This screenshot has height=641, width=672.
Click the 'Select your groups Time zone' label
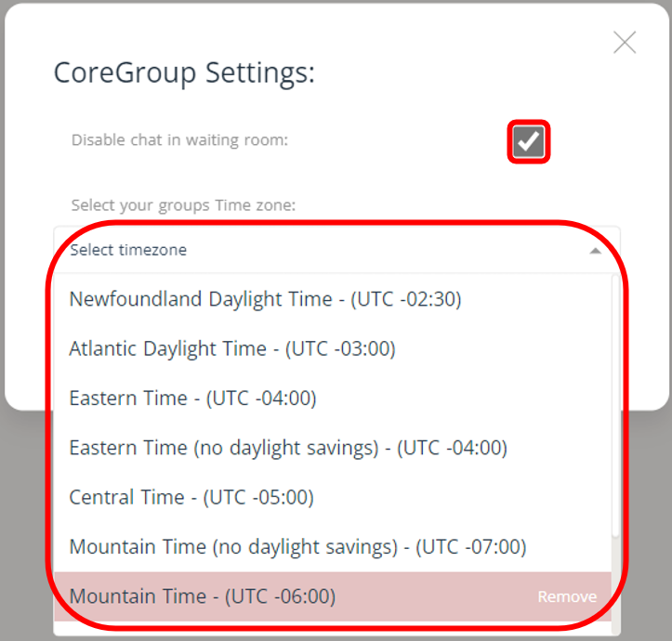pos(183,204)
